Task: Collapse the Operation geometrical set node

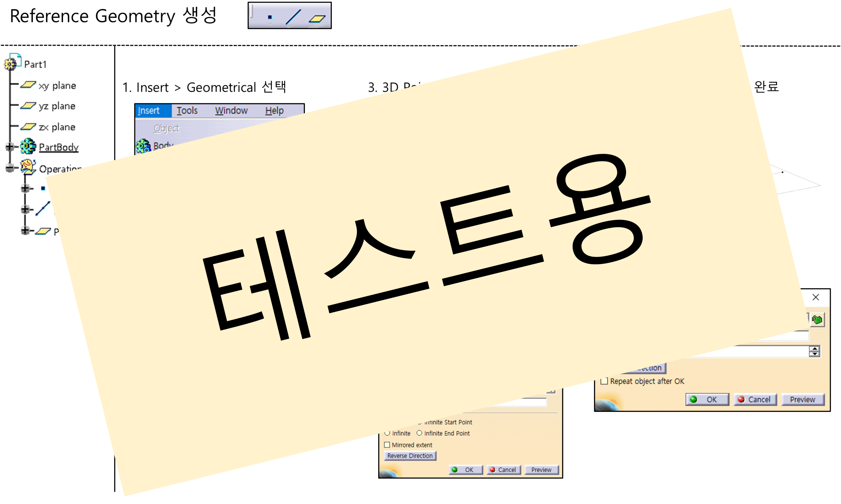Action: pyautogui.click(x=10, y=167)
